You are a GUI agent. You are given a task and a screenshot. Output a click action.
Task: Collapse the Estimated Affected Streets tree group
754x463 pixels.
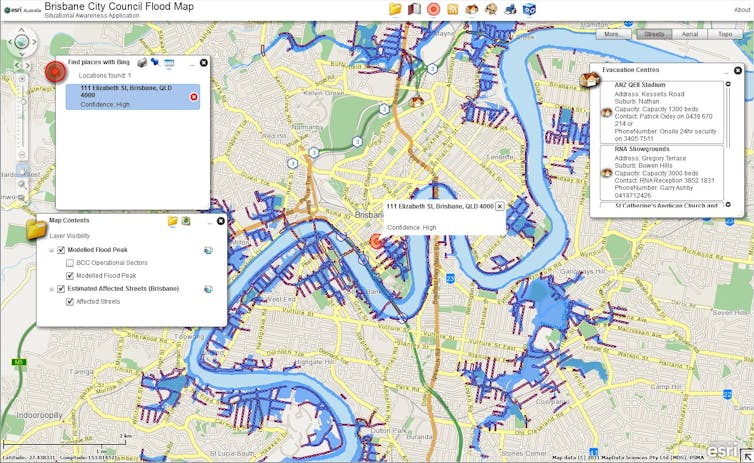coord(50,289)
